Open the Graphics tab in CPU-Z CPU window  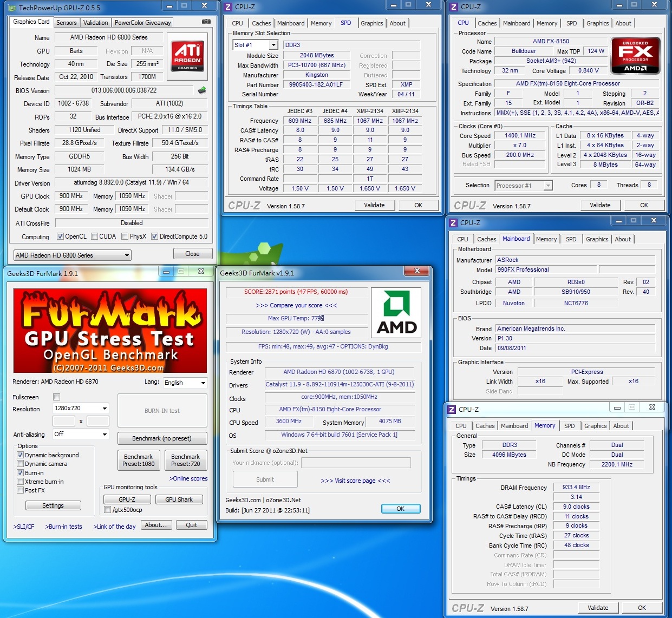[x=597, y=23]
